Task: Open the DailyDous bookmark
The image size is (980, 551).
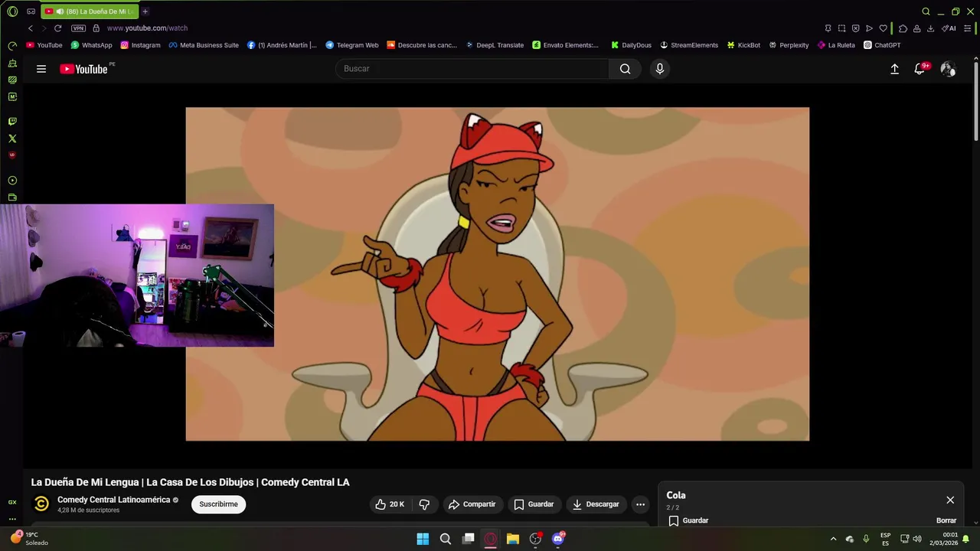Action: click(631, 45)
